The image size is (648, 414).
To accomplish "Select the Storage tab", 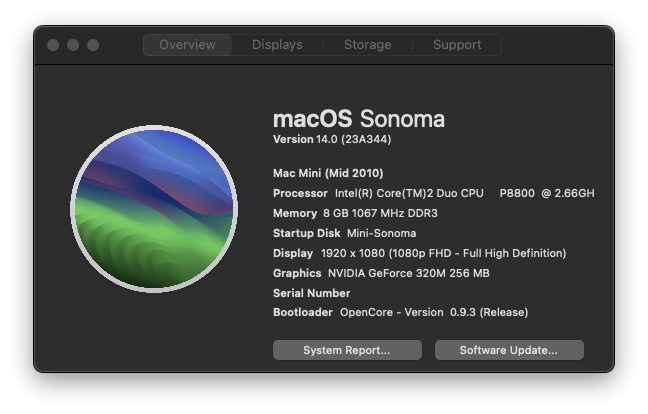I will [x=367, y=45].
